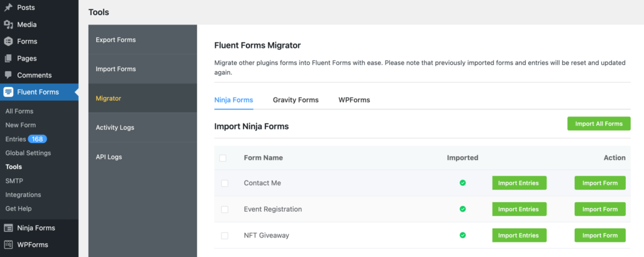Viewport: 644px width, 257px height.
Task: Click the Comments speech bubble icon
Action: (x=8, y=75)
